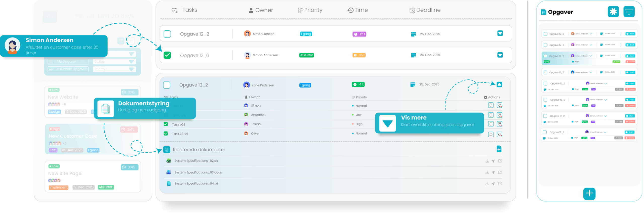
Task: Select the Afsluttede Opgaver filter
Action: tap(68, 69)
